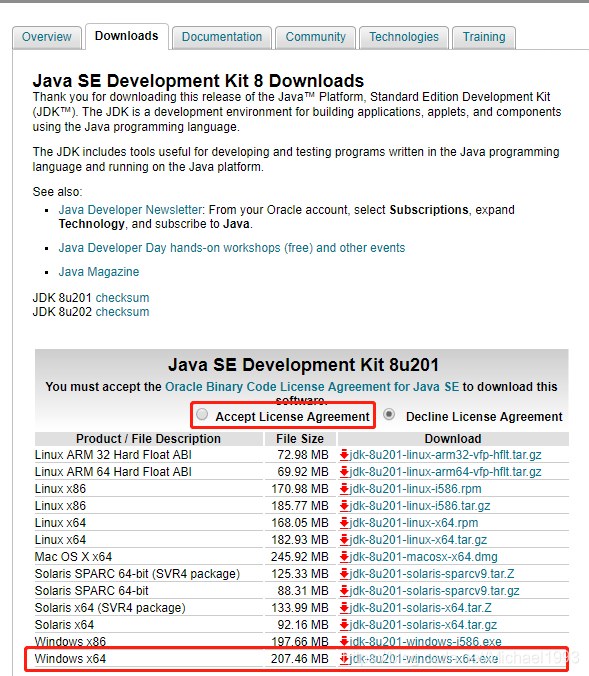Click download arrow icon for solaris-x64.tar.Z
Image resolution: width=589 pixels, height=676 pixels.
(x=344, y=608)
